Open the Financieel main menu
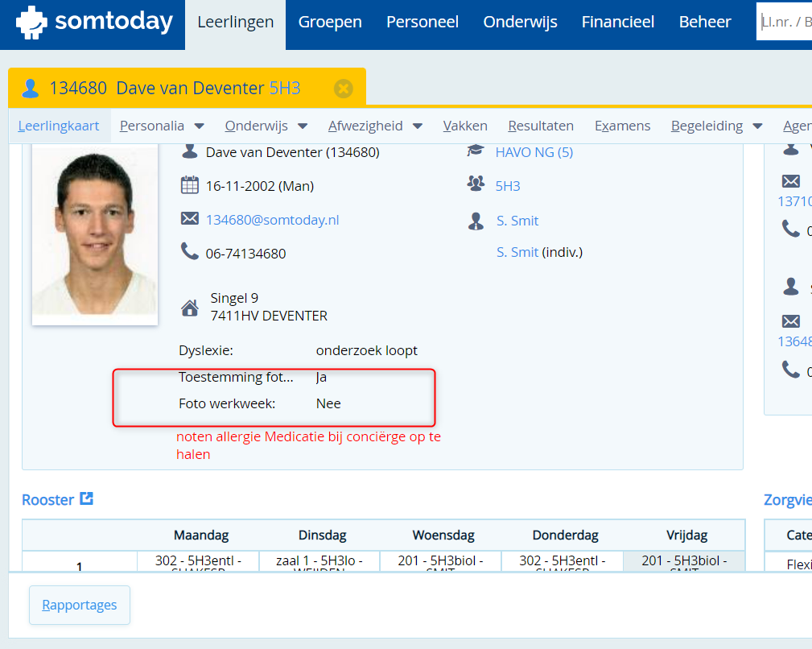The width and height of the screenshot is (812, 649). (x=618, y=23)
